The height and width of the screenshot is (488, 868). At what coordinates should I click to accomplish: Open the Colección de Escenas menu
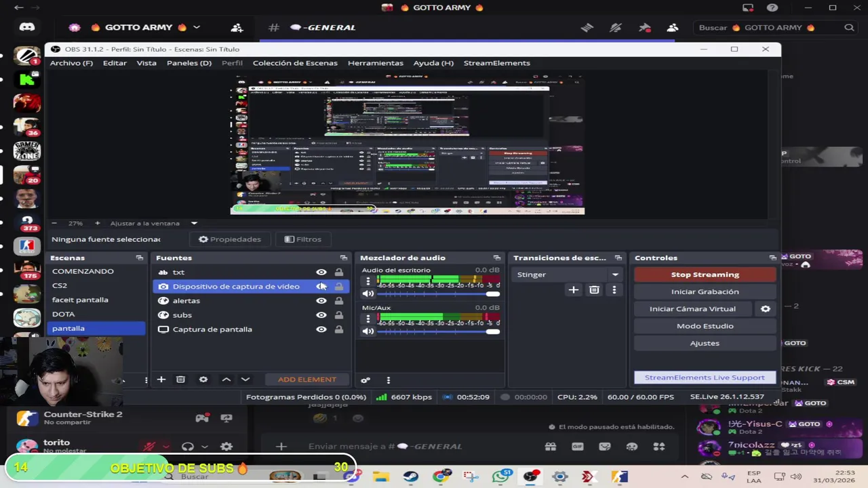click(x=295, y=63)
